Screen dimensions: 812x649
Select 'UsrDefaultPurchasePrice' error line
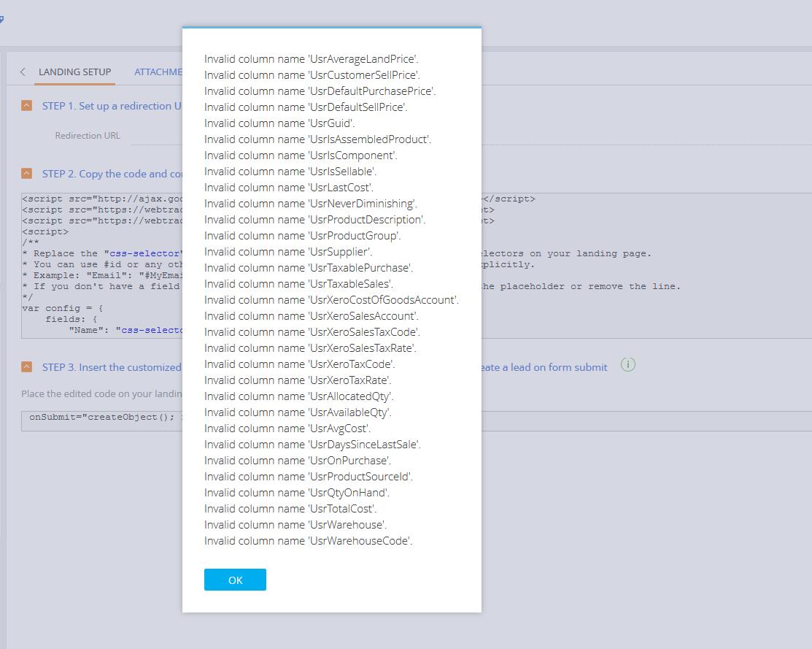click(x=320, y=91)
